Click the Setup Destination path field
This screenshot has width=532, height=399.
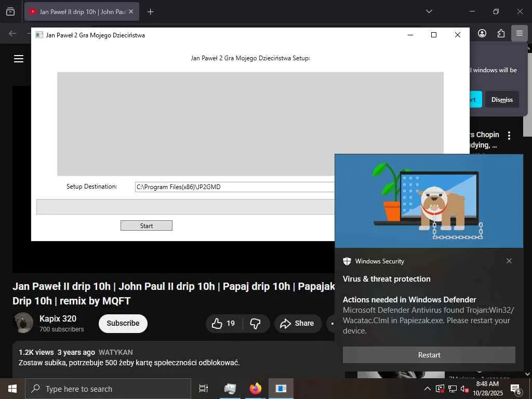[x=235, y=187]
